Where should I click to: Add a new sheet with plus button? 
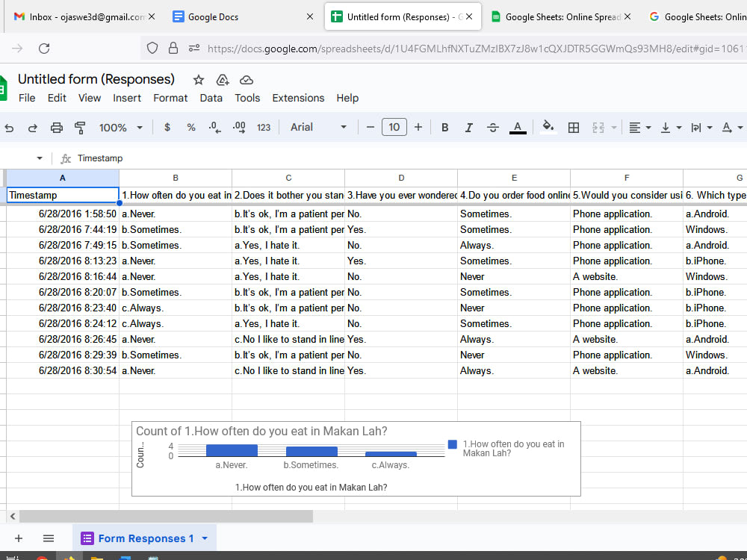[19, 538]
